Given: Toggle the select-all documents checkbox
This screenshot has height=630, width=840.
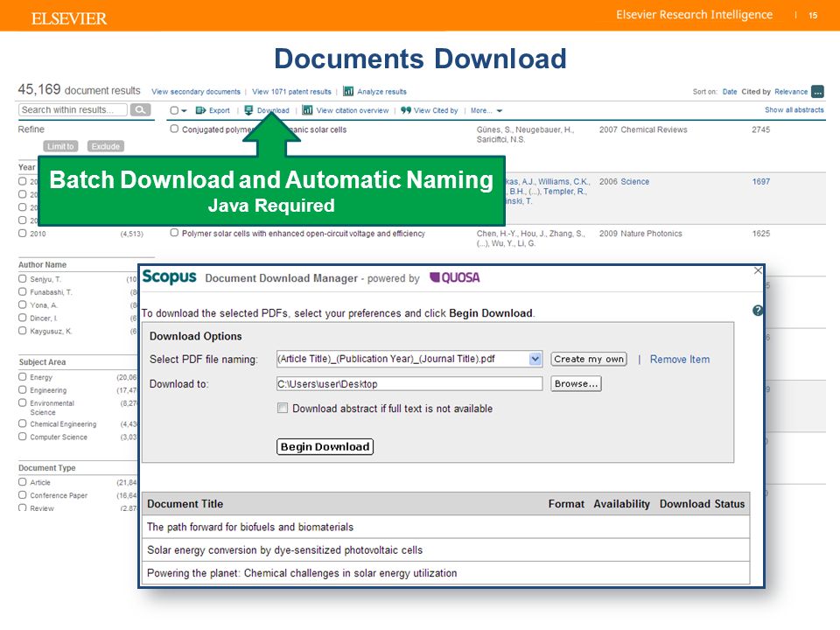Looking at the screenshot, I should (174, 110).
